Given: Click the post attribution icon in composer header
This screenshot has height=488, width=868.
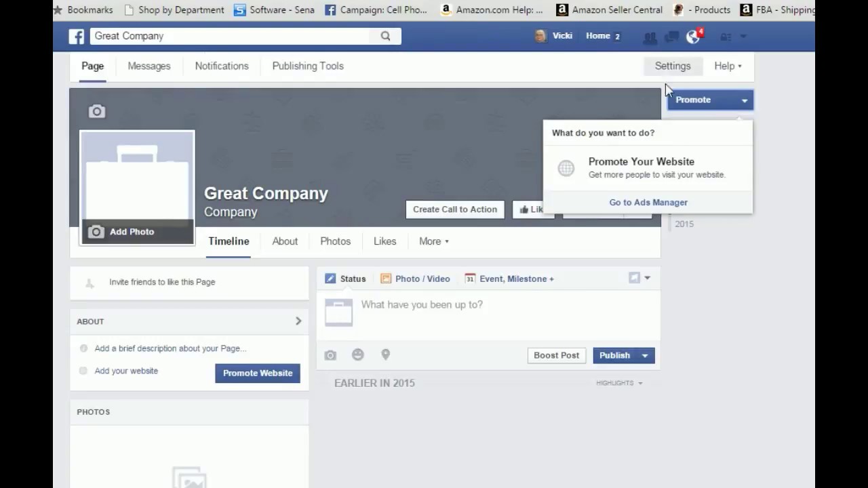Looking at the screenshot, I should coord(634,278).
